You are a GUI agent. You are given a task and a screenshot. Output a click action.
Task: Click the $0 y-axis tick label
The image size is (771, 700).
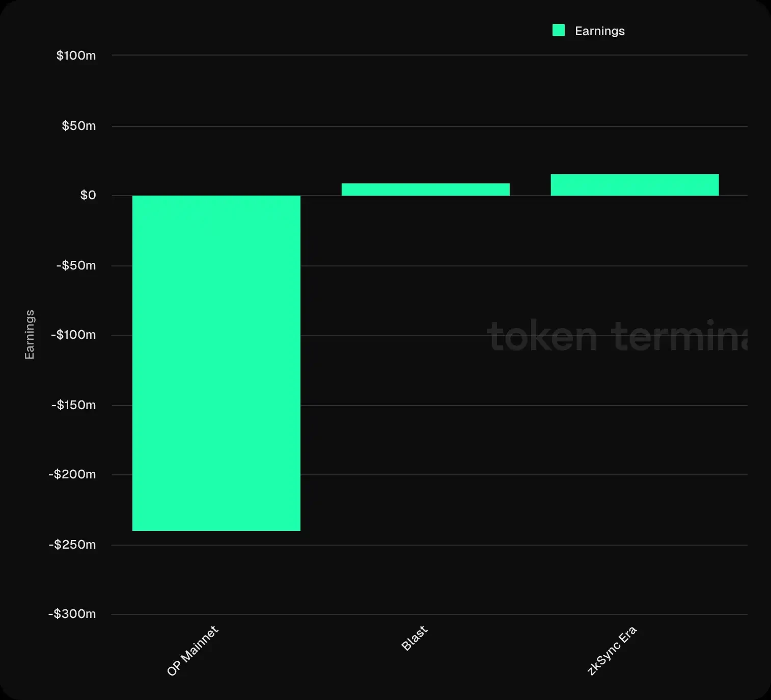[88, 195]
